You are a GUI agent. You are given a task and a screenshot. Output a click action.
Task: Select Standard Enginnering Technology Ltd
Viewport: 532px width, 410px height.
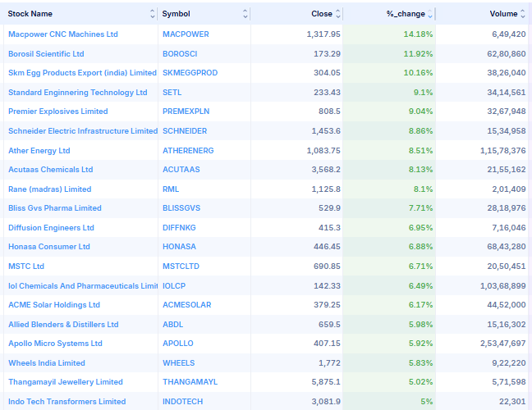78,93
